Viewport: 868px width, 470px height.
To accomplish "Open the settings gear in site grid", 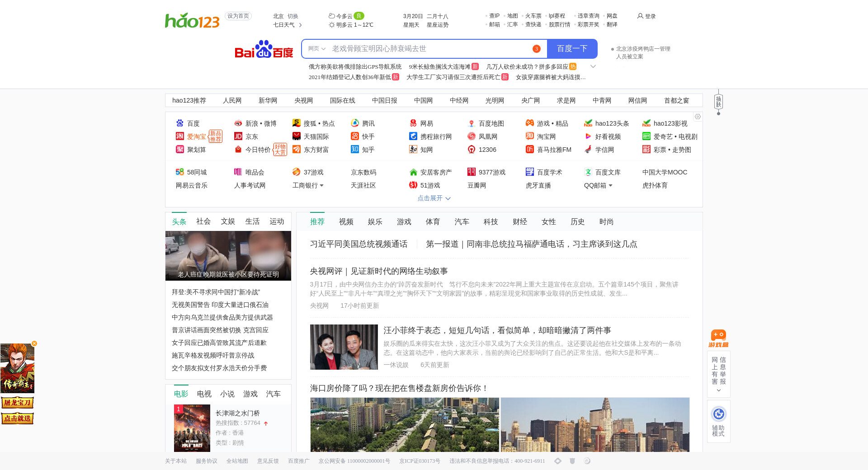I will click(x=698, y=117).
